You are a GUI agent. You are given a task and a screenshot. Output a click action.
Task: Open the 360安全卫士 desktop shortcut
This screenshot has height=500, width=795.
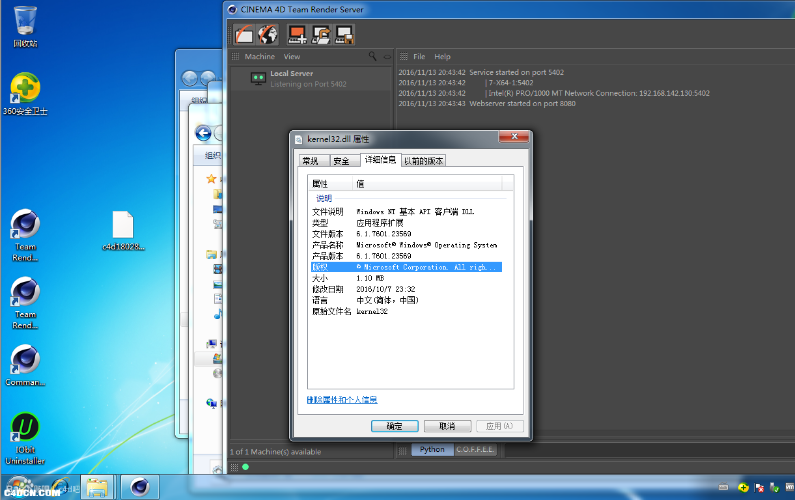[25, 94]
